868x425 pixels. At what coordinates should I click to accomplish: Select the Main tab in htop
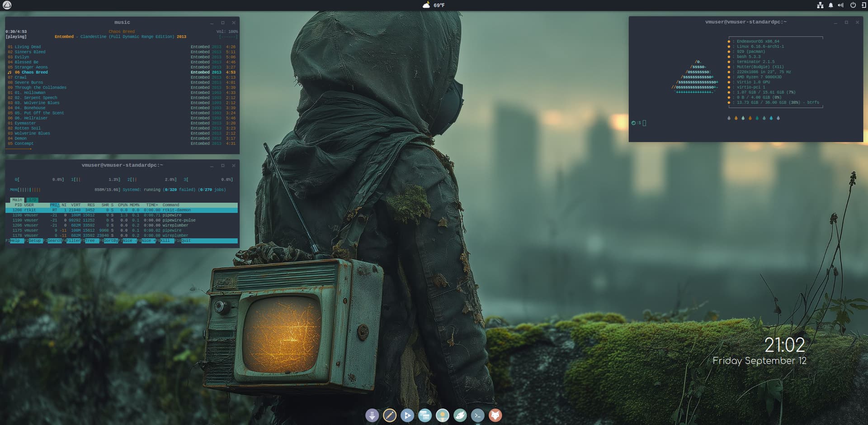click(17, 200)
